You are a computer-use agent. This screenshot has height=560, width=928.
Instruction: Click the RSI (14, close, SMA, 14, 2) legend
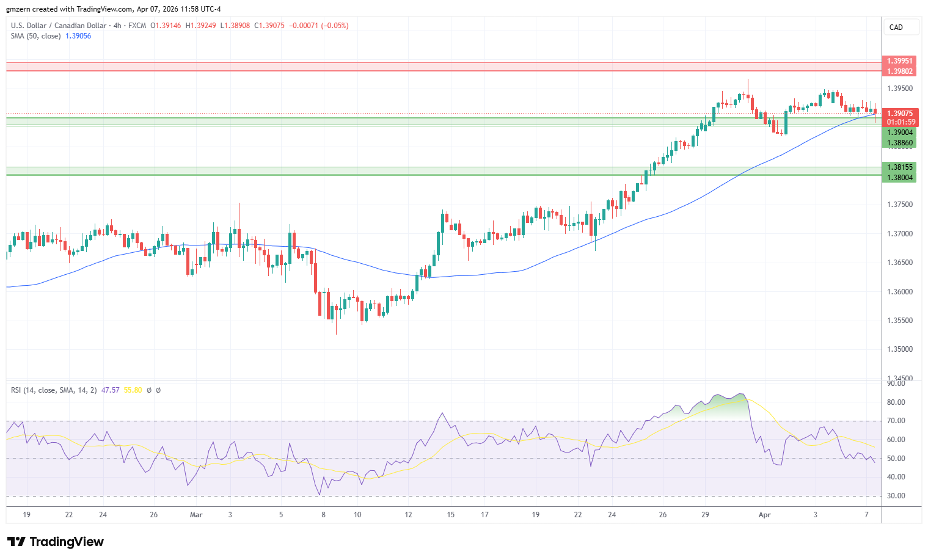pyautogui.click(x=54, y=390)
